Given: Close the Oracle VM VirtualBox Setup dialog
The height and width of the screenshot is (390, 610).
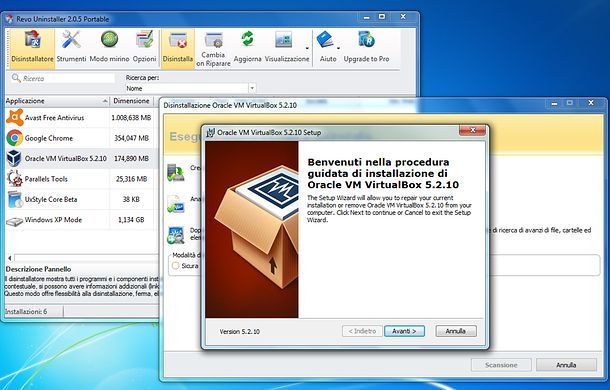Looking at the screenshot, I should coord(472,130).
